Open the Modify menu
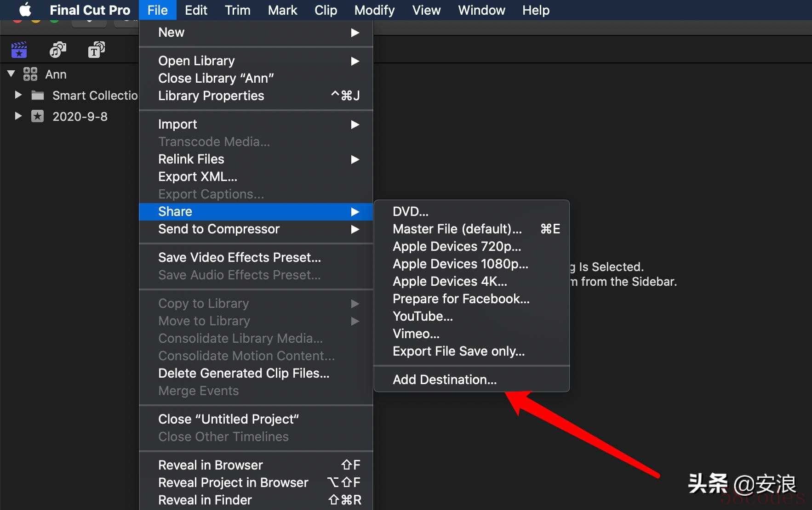Viewport: 812px width, 510px height. pyautogui.click(x=375, y=10)
